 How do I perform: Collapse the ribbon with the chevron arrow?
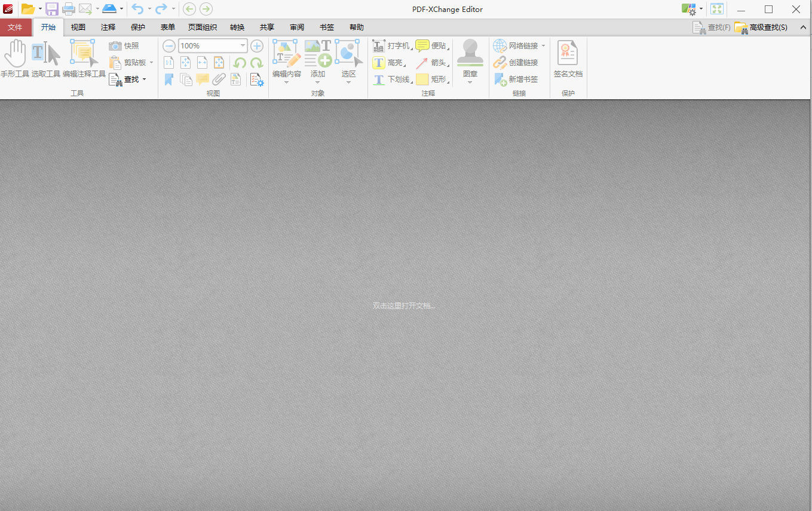point(802,27)
